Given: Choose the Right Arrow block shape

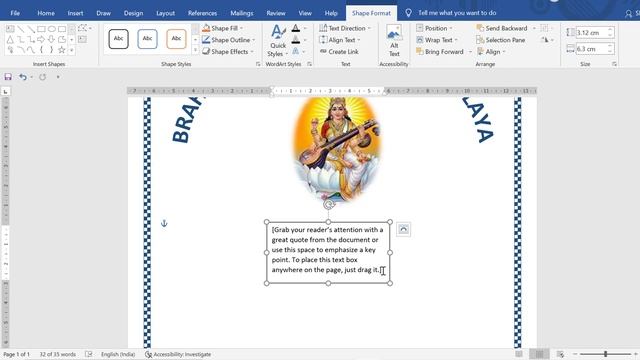Looking at the screenshot, I should (41, 40).
